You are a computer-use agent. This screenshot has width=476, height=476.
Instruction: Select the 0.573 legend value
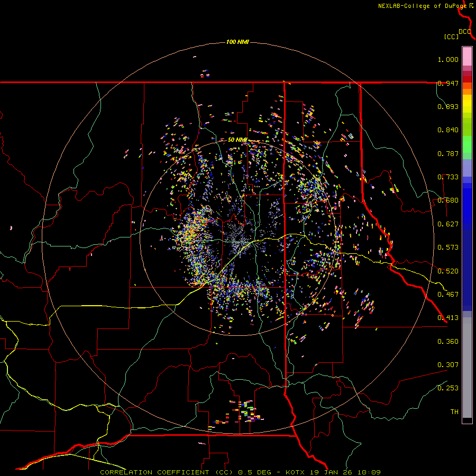tap(448, 248)
